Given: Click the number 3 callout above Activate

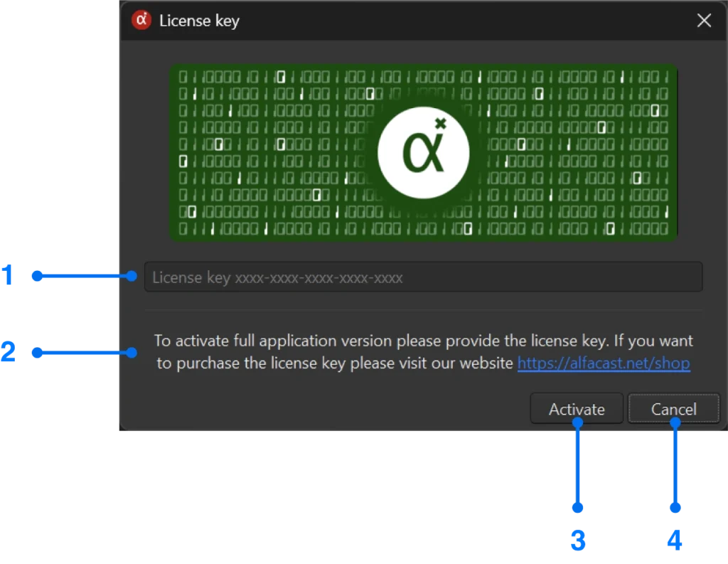Looking at the screenshot, I should (x=577, y=542).
